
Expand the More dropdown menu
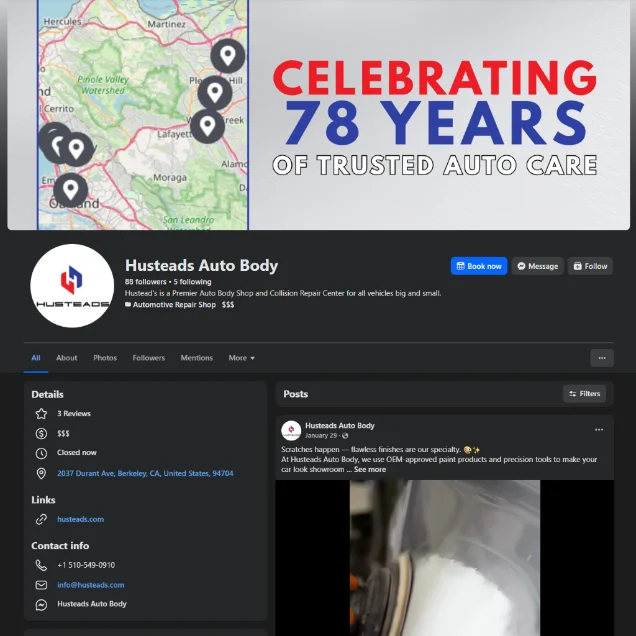point(241,358)
